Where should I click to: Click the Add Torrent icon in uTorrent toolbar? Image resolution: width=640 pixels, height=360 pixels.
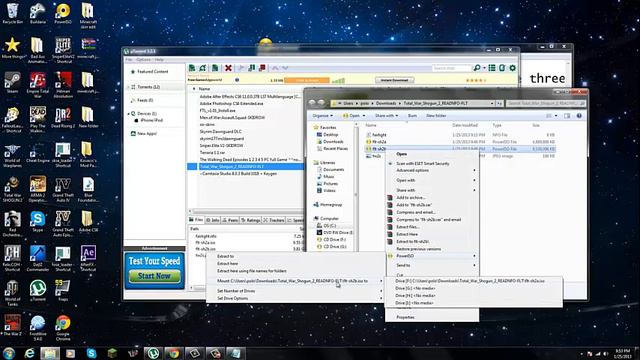click(x=192, y=68)
